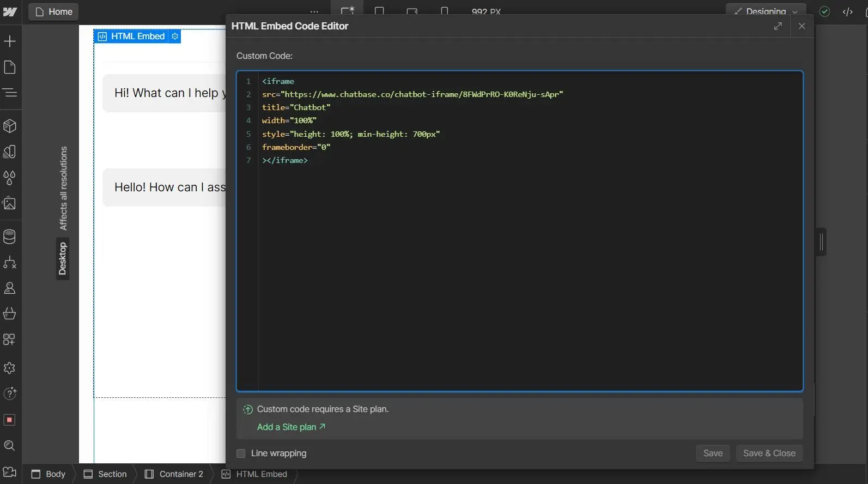Open the Add Elements panel plus icon
Image resolution: width=868 pixels, height=484 pixels.
(x=10, y=41)
